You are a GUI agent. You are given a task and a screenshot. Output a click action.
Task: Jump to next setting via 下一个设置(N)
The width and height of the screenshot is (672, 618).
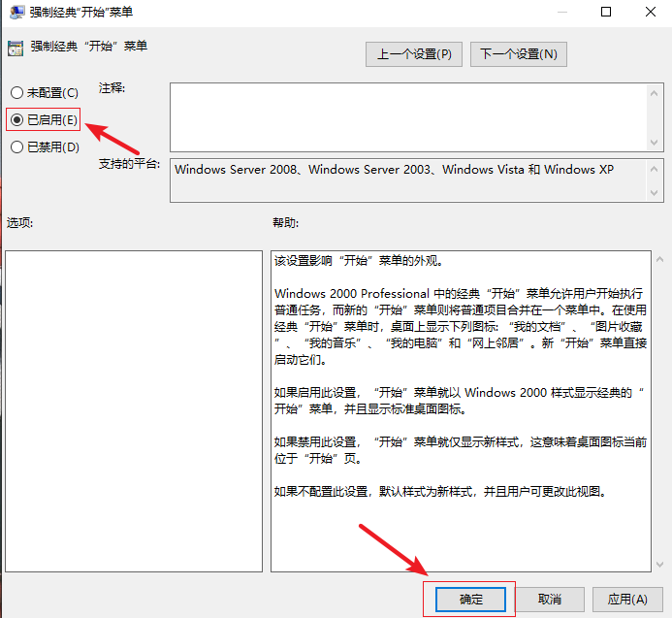tap(518, 54)
